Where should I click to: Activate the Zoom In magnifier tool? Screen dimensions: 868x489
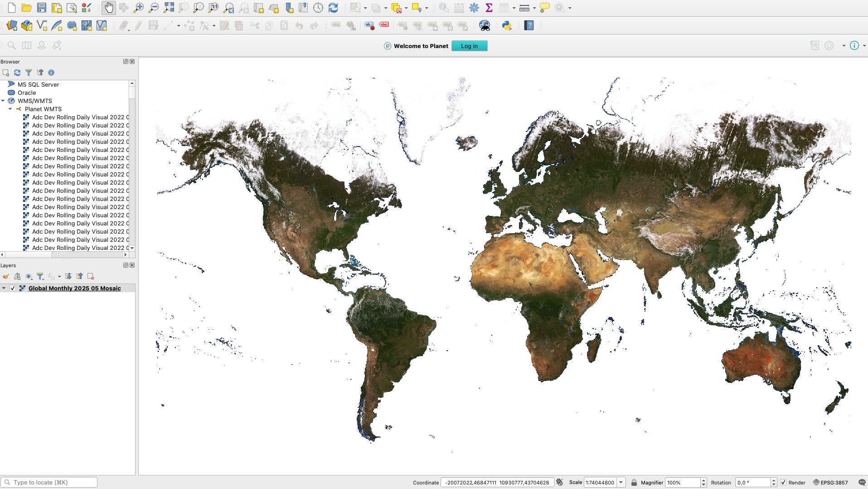[x=139, y=8]
